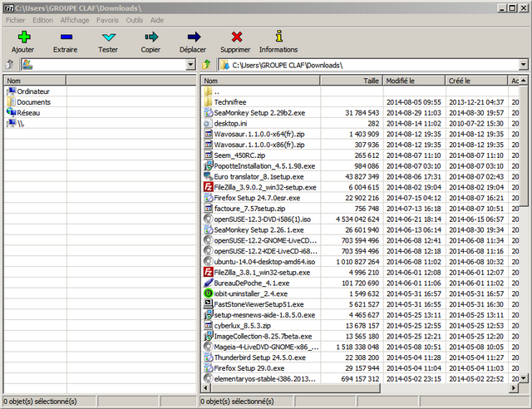Click the green plus Ajouter icon
532x409 pixels.
[23, 37]
